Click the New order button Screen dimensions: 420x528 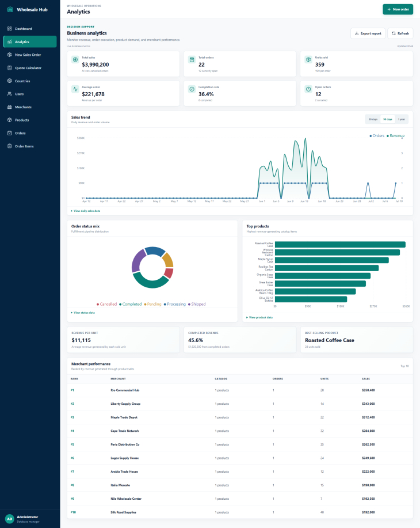(x=398, y=9)
